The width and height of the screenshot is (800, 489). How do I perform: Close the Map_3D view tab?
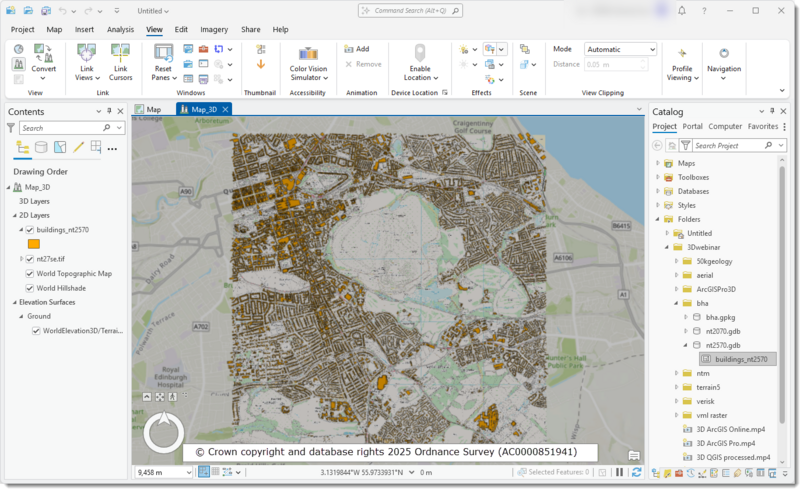coord(225,109)
